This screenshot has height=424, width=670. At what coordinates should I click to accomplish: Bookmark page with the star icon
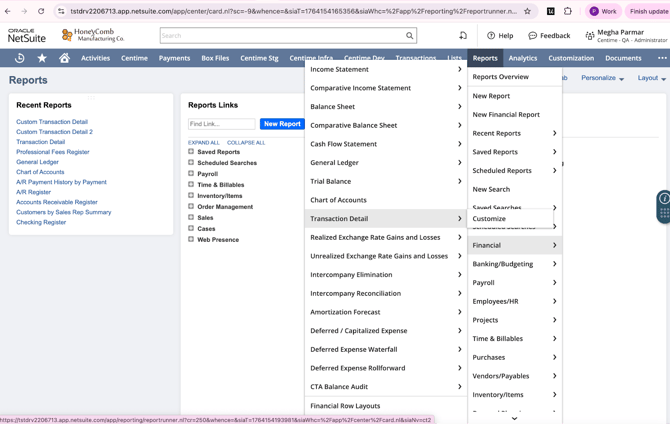pos(527,11)
